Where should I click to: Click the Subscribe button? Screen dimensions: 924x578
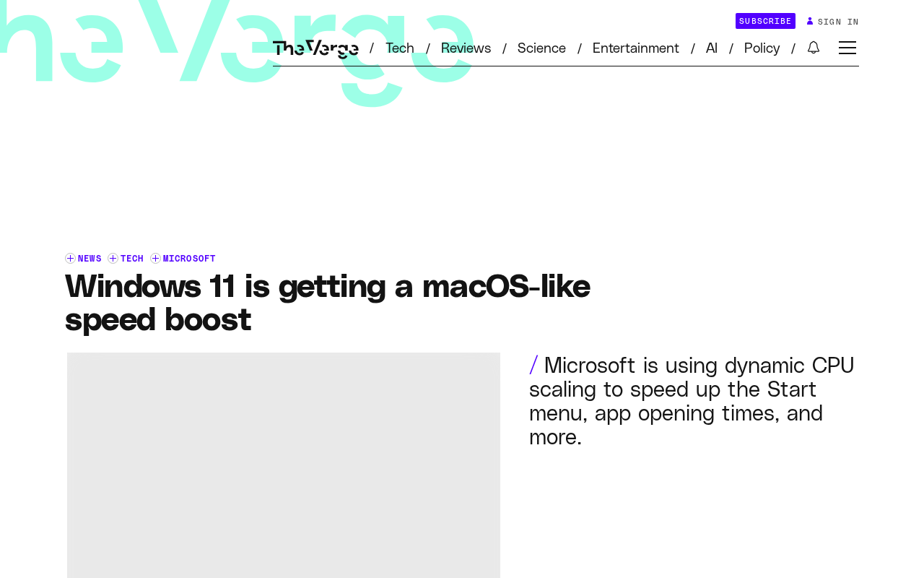point(765,21)
